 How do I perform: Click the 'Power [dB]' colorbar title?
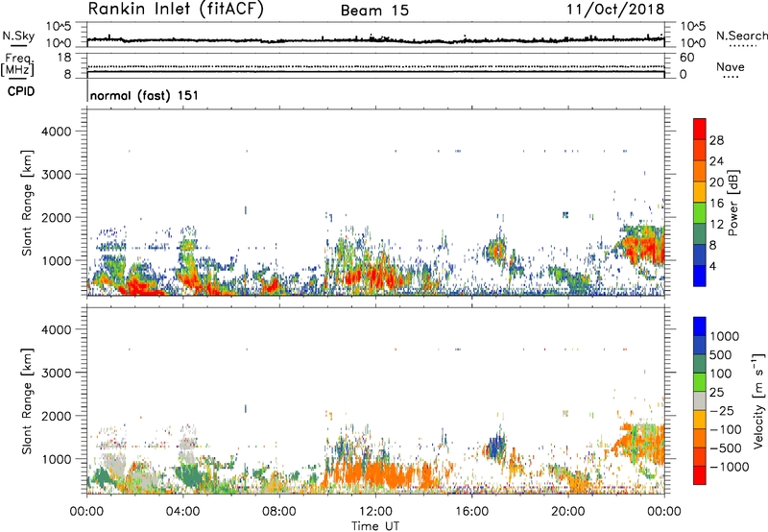pos(732,203)
